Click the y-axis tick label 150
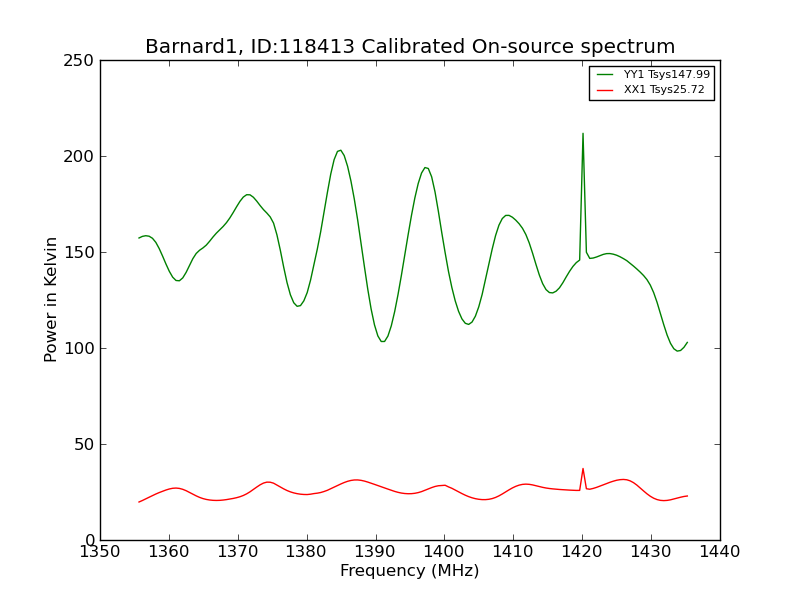The image size is (800, 600). [79, 253]
